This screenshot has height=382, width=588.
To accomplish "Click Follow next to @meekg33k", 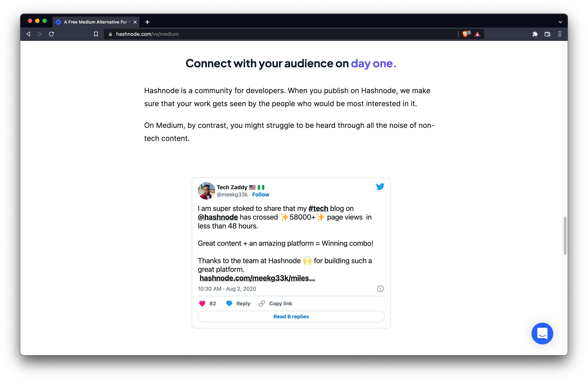I will coord(260,194).
